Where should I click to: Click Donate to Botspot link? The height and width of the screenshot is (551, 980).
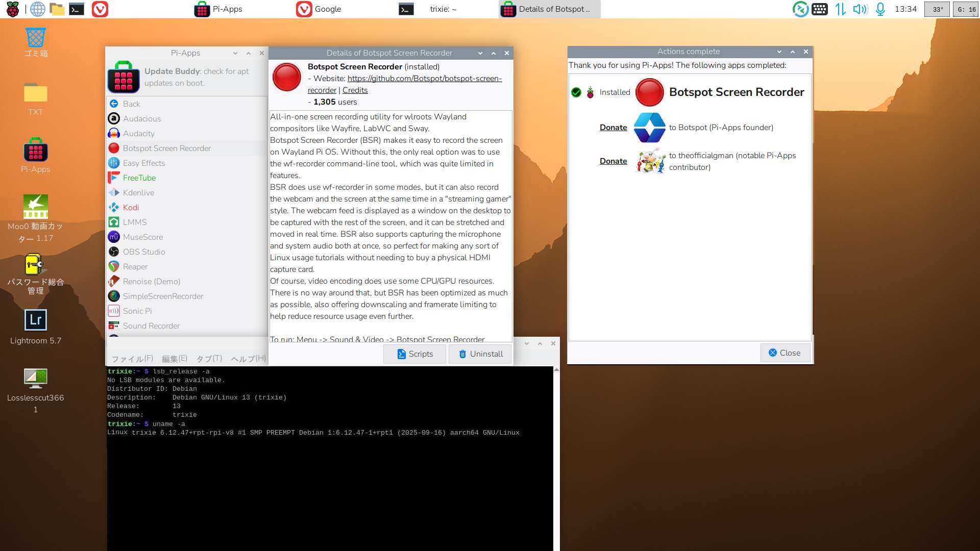pos(613,128)
